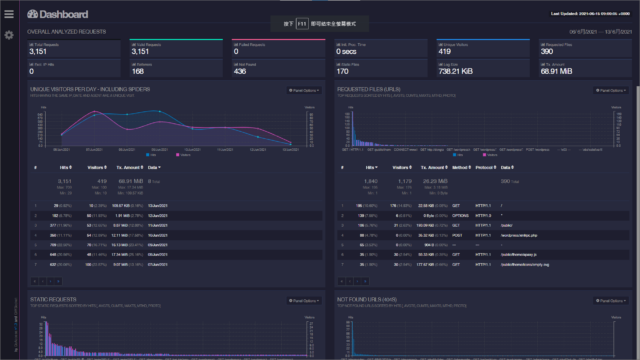This screenshot has width=640, height=360.
Task: Go to previous page in Unique Visitors table
Action: (x=42, y=281)
